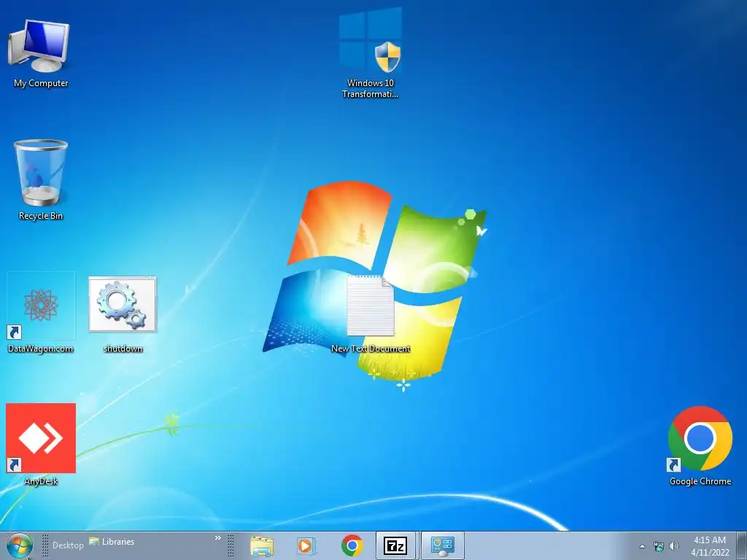
Task: Click the Google Chrome label text
Action: (x=700, y=481)
